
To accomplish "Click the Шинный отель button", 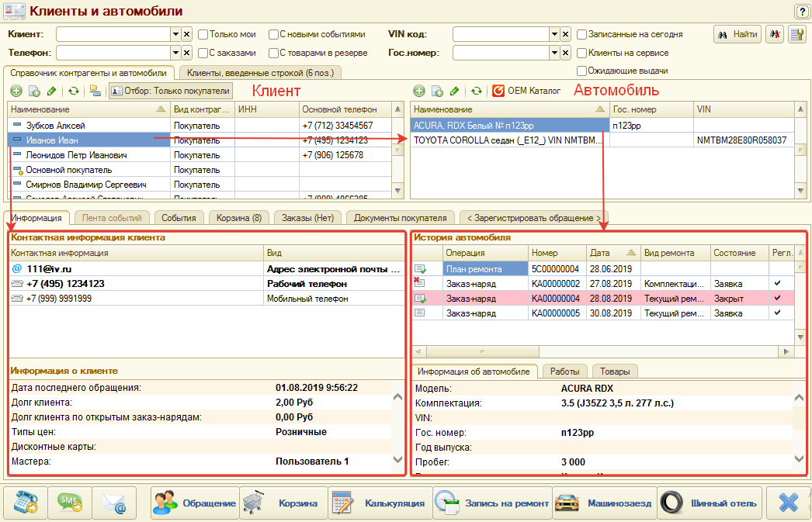I will [x=710, y=503].
